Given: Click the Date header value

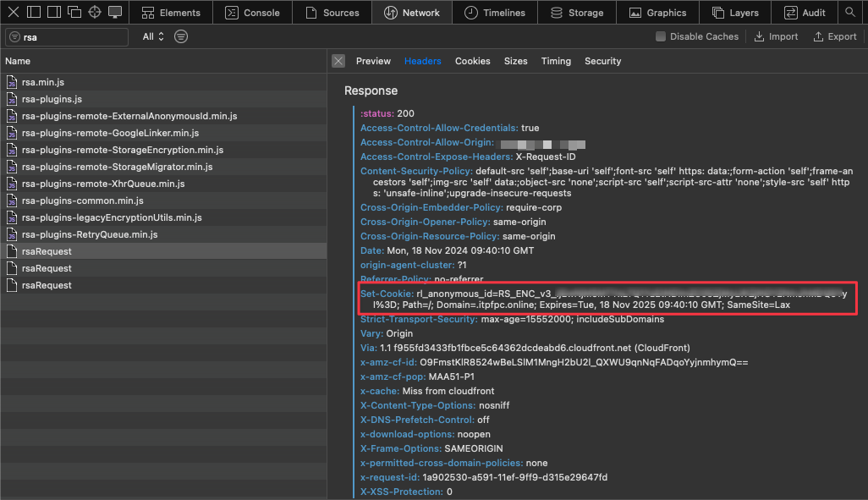Looking at the screenshot, I should (460, 250).
